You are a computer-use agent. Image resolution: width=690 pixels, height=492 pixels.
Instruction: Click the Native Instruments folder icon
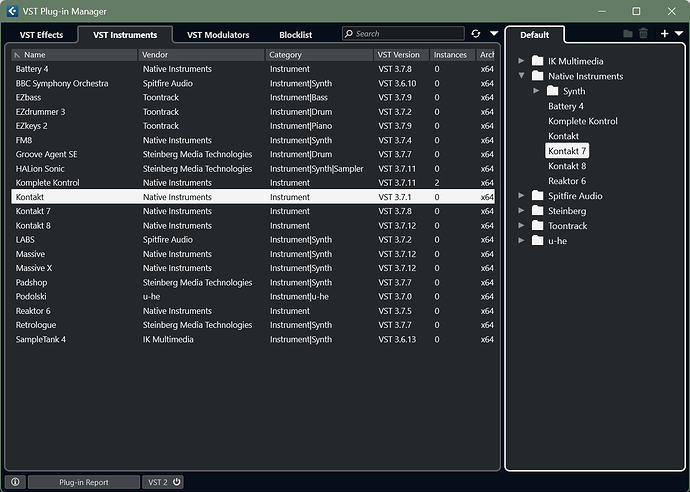tap(537, 75)
